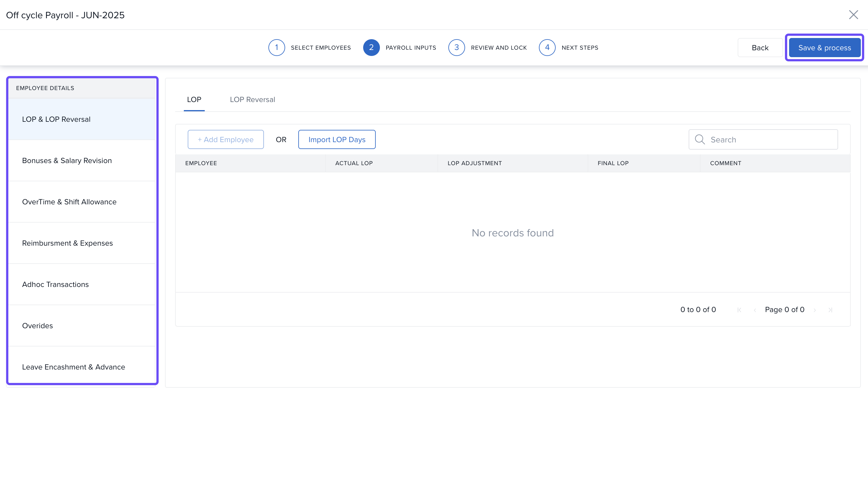Select the LOP tab
The image size is (868, 482).
[x=194, y=100]
